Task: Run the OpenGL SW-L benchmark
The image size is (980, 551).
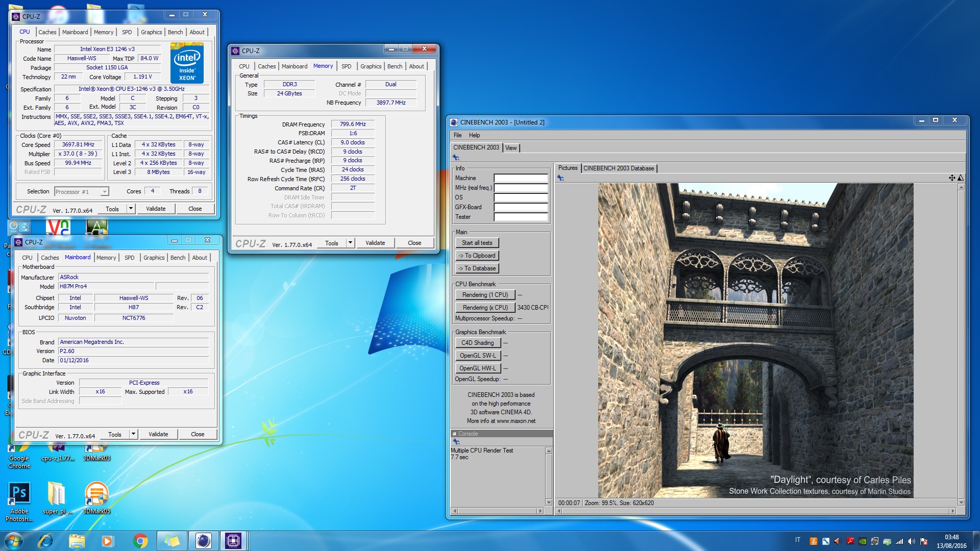Action: pyautogui.click(x=478, y=356)
